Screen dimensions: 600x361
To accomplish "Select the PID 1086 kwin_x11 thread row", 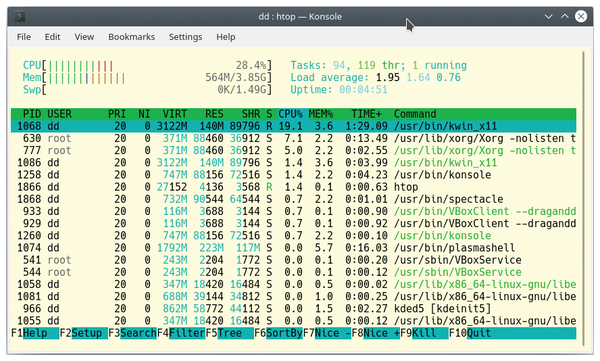I will [x=293, y=163].
